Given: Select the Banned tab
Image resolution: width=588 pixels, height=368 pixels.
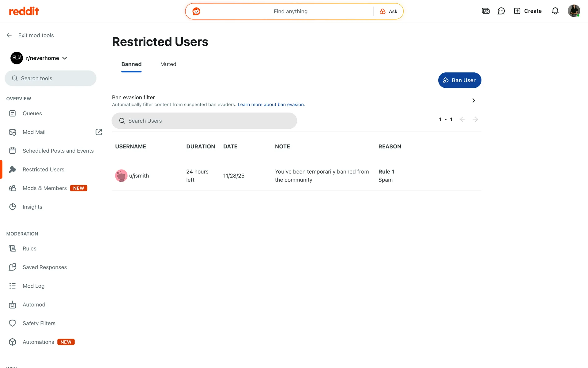Looking at the screenshot, I should click(x=131, y=64).
